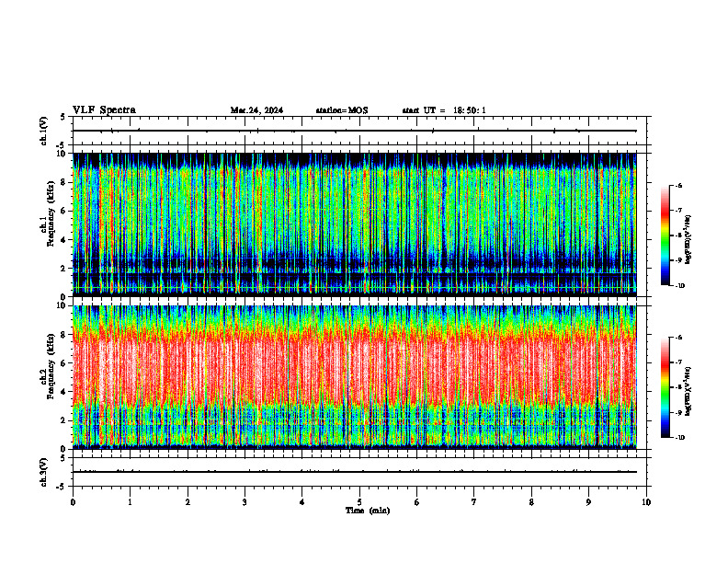The image size is (728, 563).
Task: Click the "-7" tick on lower colorbar
Action: [x=678, y=362]
